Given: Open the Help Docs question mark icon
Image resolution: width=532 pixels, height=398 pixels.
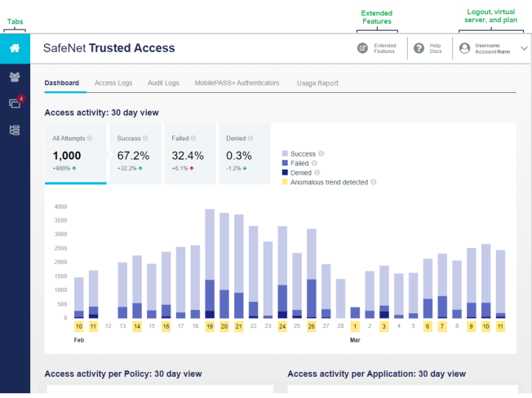Looking at the screenshot, I should click(x=419, y=48).
